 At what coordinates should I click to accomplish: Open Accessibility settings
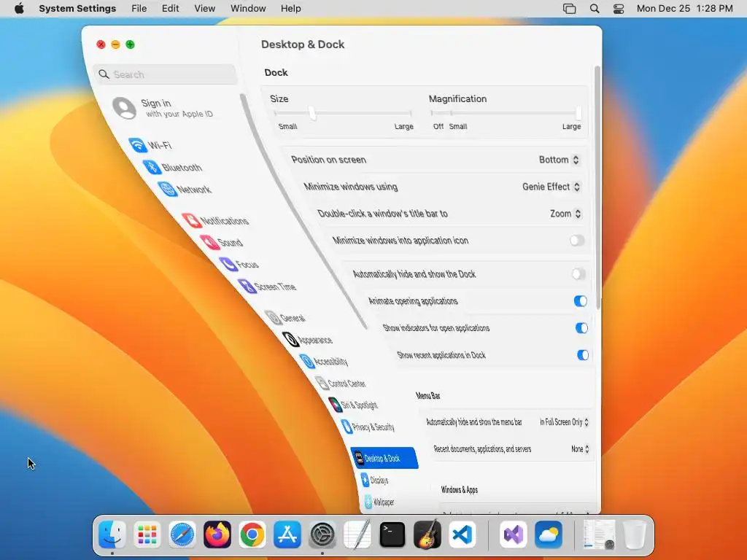tap(323, 361)
